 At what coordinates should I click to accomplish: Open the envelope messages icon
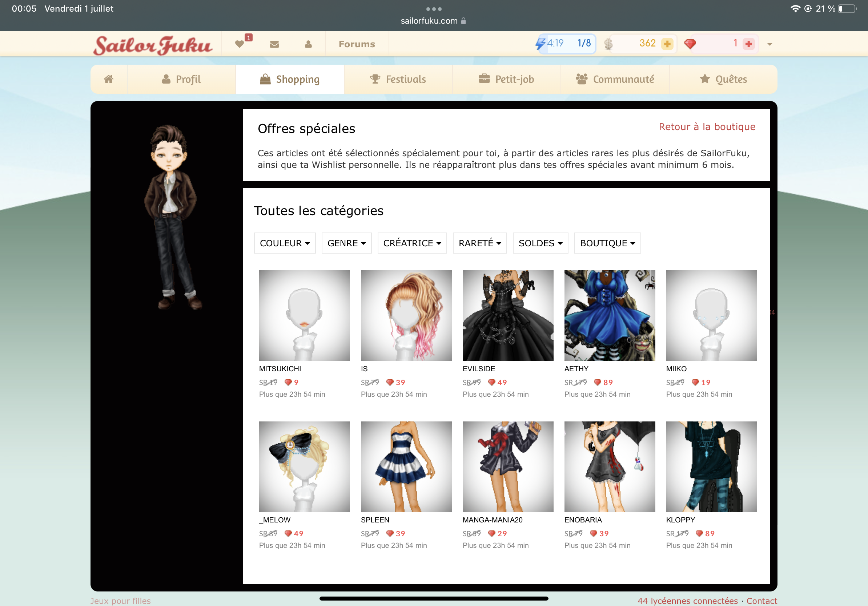point(274,44)
